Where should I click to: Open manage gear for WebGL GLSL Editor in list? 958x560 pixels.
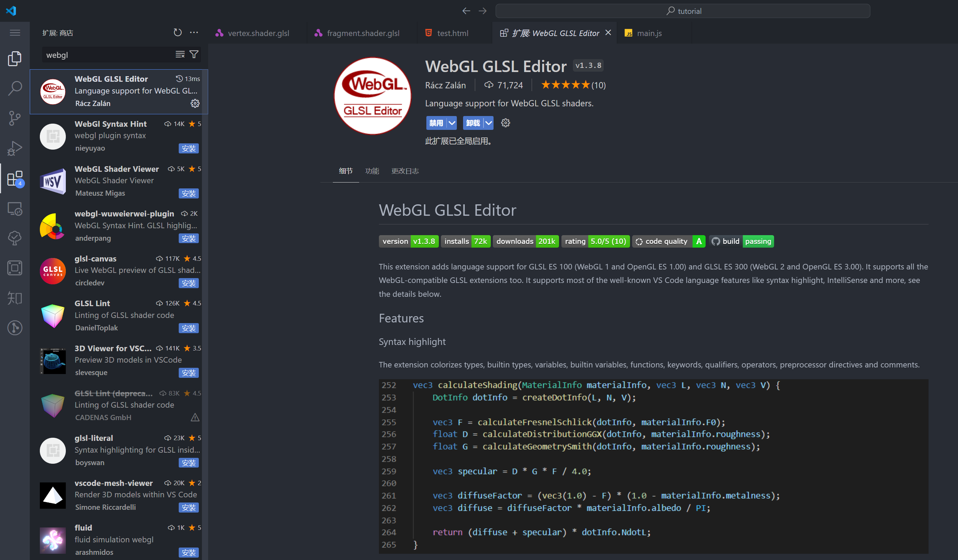195,103
